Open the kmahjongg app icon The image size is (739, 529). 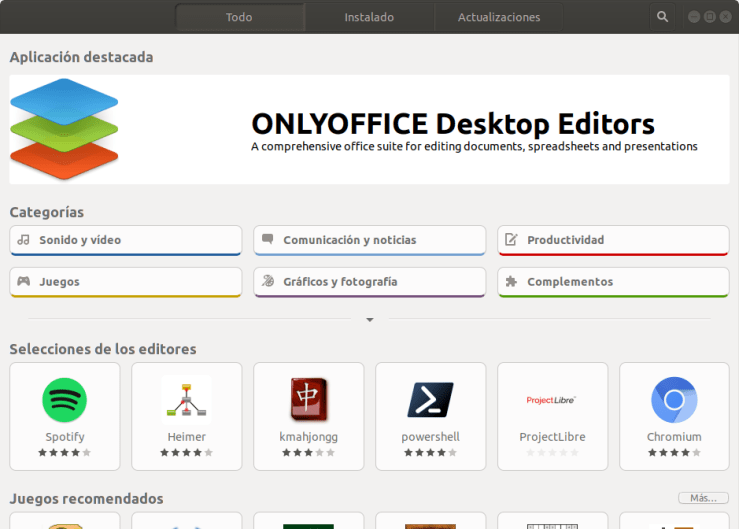tap(309, 399)
